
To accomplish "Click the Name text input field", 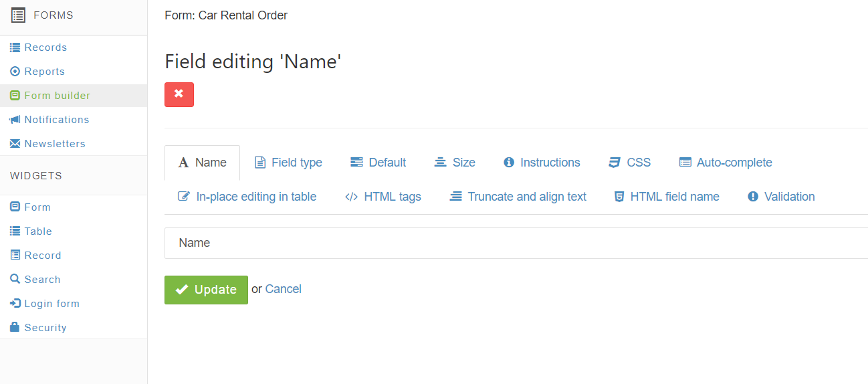I will tap(516, 243).
